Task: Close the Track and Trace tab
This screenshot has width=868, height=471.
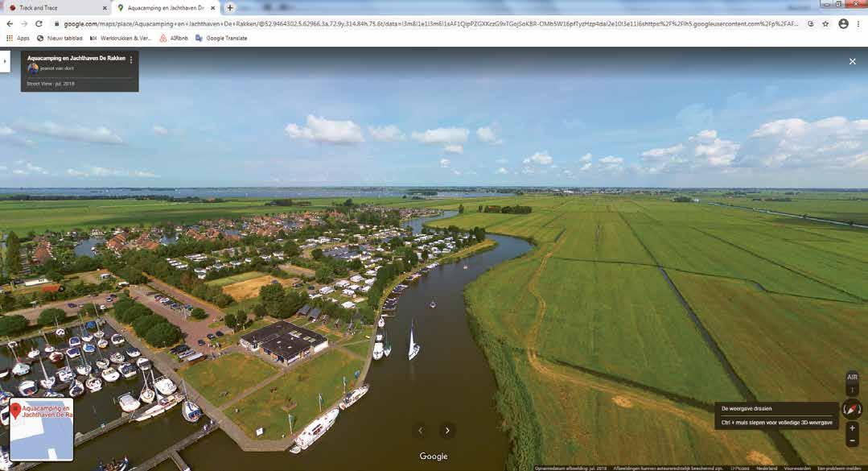Action: click(105, 8)
